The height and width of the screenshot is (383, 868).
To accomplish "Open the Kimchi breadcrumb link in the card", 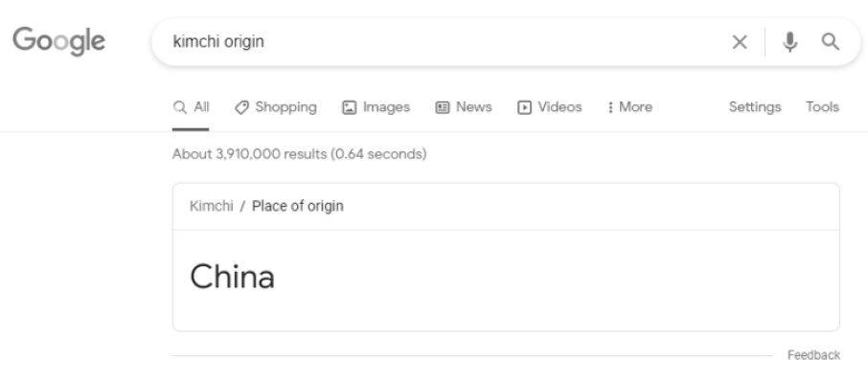I will click(x=210, y=207).
